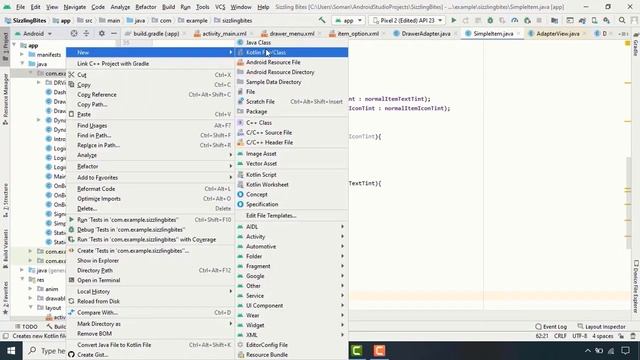This screenshot has width=640, height=360.
Task: Open the Refactor menu in menu bar
Action: [146, 7]
